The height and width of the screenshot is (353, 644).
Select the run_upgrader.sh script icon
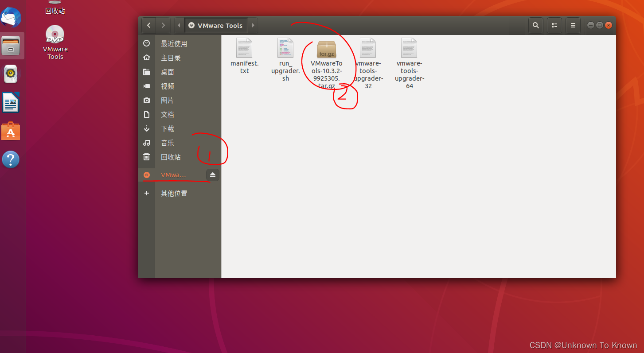pos(286,48)
